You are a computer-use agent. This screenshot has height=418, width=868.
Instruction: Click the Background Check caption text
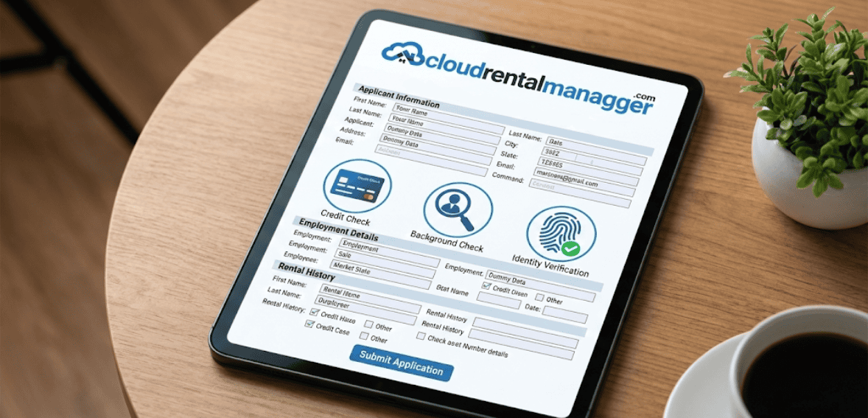click(447, 242)
